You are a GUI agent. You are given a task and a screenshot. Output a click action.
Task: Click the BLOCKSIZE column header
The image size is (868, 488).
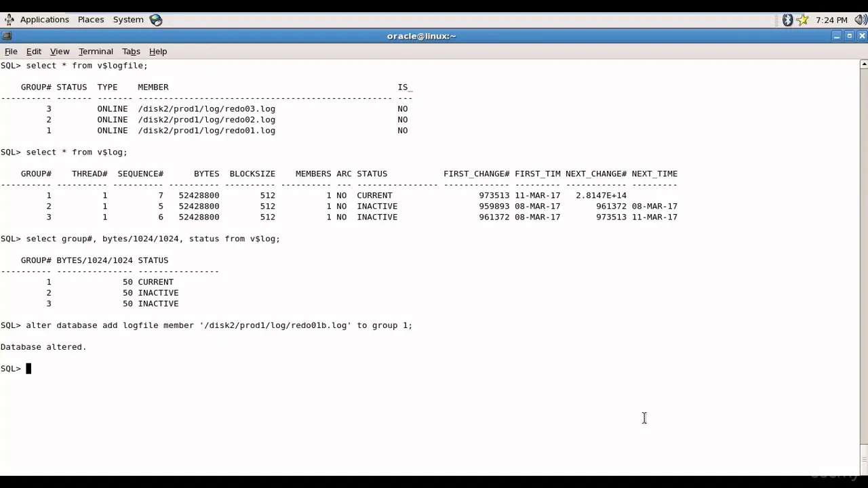(252, 174)
